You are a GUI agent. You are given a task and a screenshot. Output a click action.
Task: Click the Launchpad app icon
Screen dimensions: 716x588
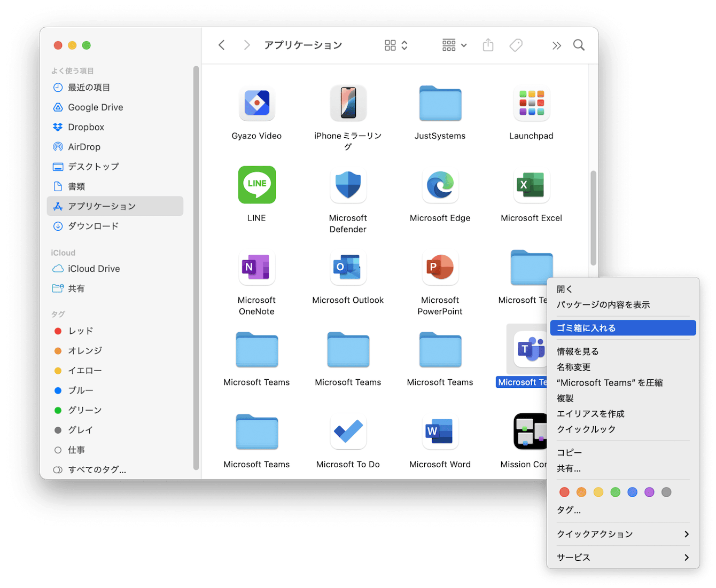(531, 103)
